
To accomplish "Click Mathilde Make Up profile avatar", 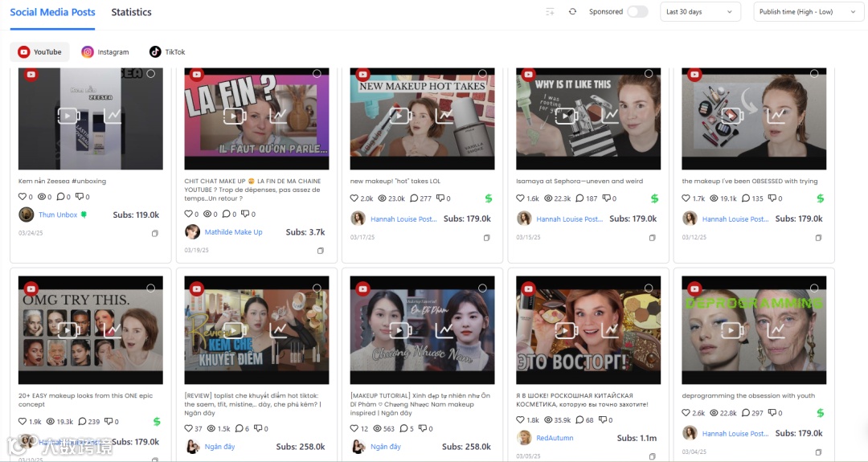I will [x=192, y=232].
